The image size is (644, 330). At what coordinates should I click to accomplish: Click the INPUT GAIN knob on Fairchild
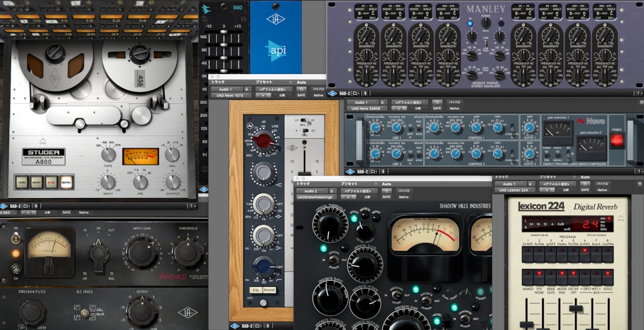coord(141,253)
